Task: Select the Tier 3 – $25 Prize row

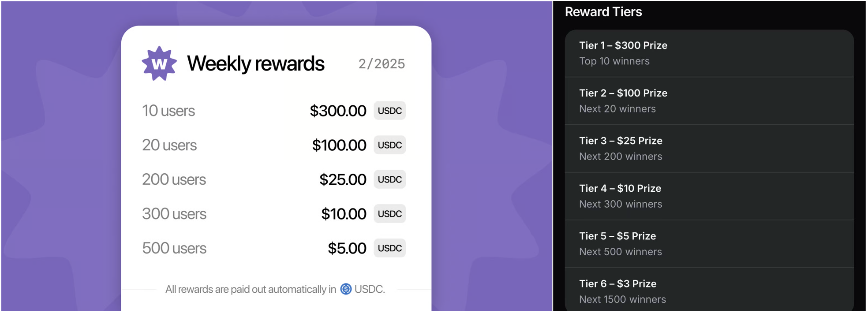Action: pos(709,149)
